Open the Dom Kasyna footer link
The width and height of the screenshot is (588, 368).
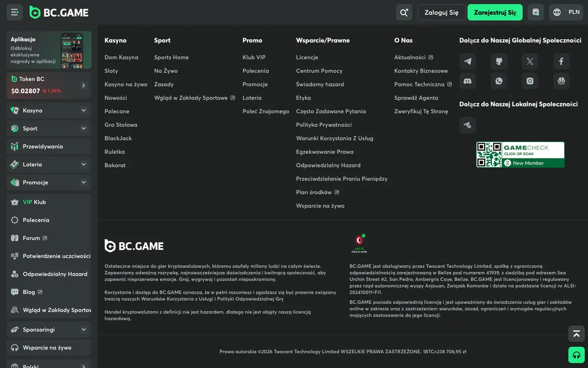(x=122, y=57)
